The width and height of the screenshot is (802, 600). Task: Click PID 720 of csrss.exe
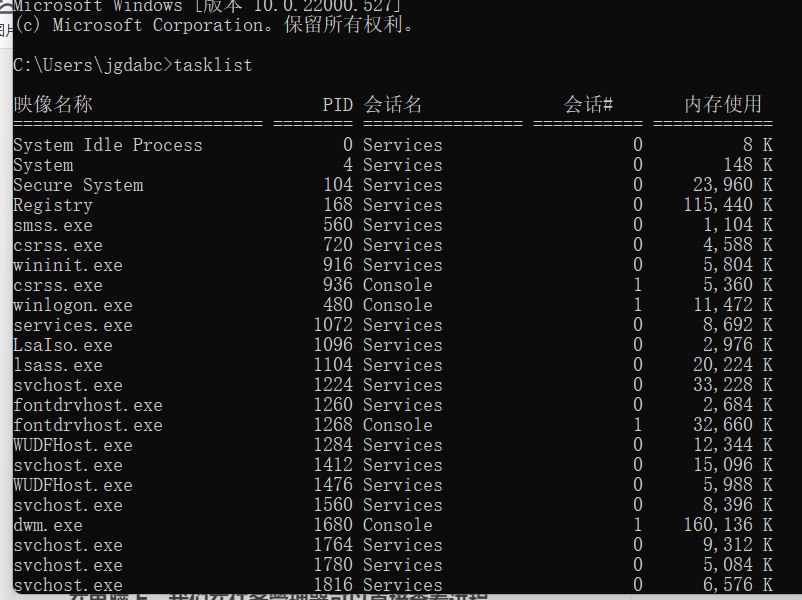[338, 245]
